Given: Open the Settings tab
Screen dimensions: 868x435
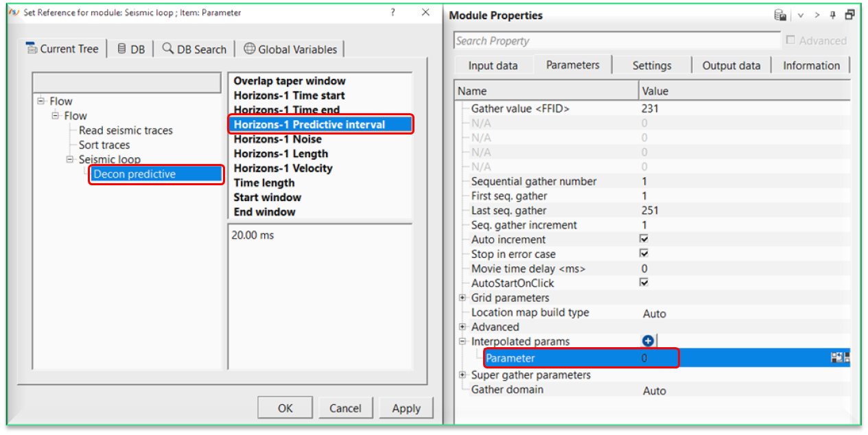Looking at the screenshot, I should 652,66.
